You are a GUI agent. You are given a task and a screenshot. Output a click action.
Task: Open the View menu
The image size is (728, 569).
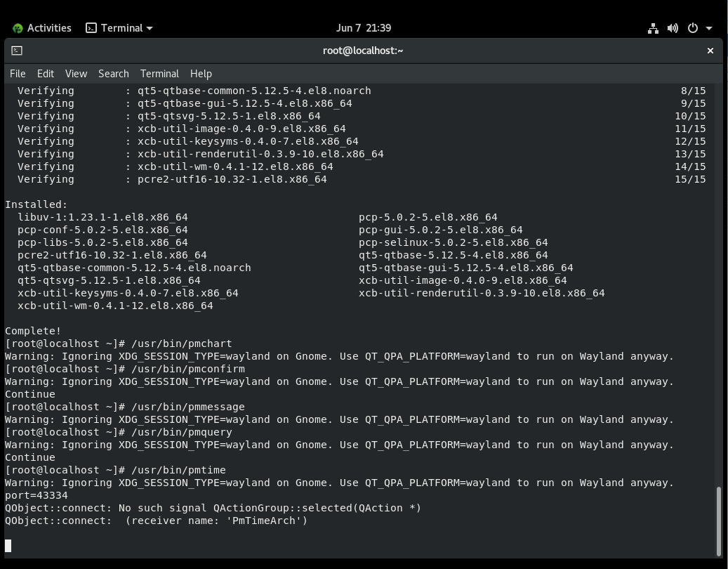point(76,74)
